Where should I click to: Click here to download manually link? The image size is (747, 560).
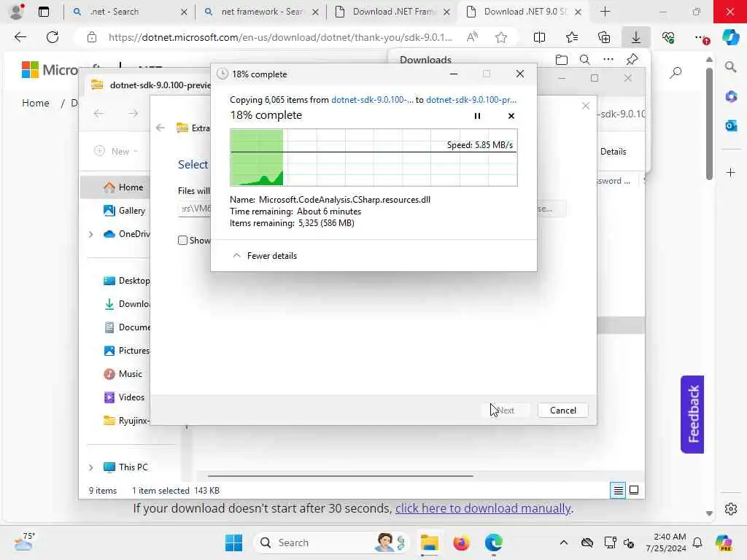click(x=483, y=508)
